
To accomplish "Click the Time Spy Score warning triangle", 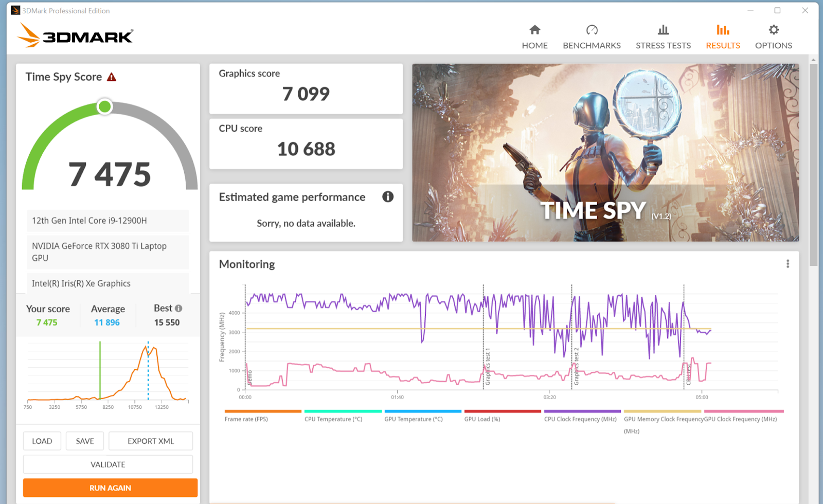I will click(112, 77).
